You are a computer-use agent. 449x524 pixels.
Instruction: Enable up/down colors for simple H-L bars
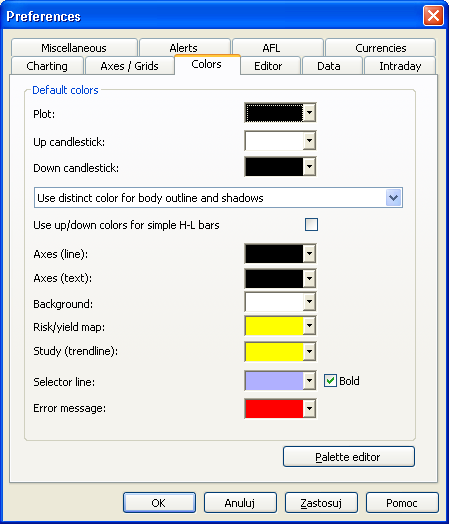311,225
